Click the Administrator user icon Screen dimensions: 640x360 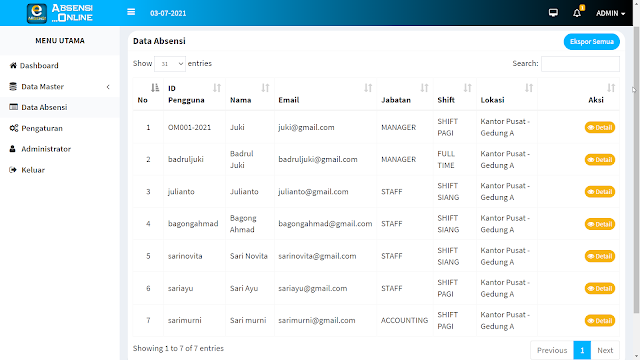coord(13,149)
